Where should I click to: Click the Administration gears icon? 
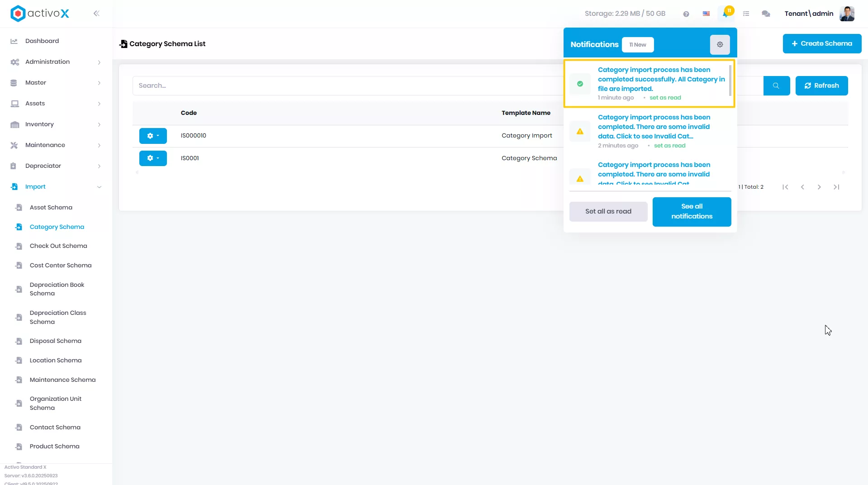pyautogui.click(x=14, y=62)
